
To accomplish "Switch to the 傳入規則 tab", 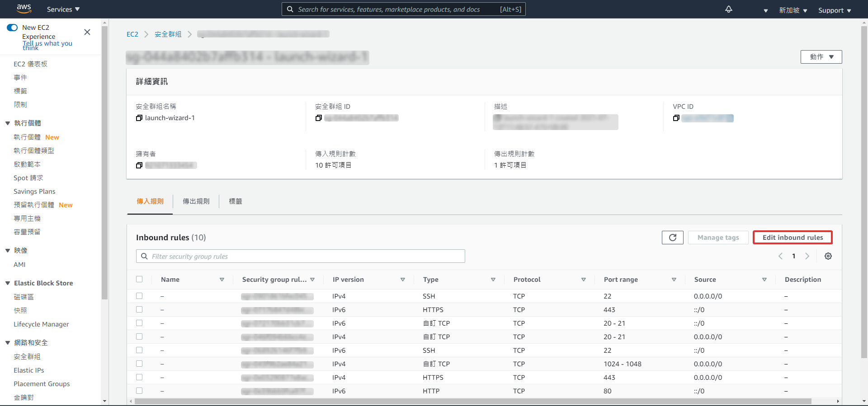I will (150, 201).
